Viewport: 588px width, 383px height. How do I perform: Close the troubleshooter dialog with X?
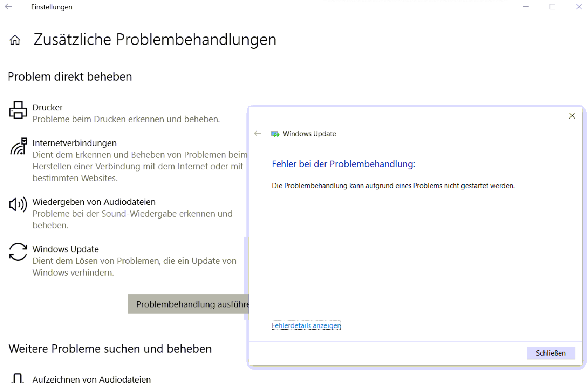[572, 116]
